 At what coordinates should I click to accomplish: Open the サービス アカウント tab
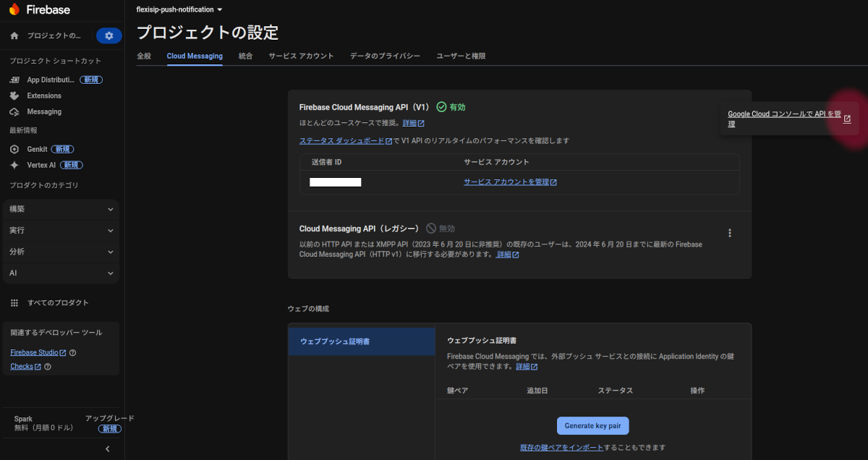tap(301, 56)
